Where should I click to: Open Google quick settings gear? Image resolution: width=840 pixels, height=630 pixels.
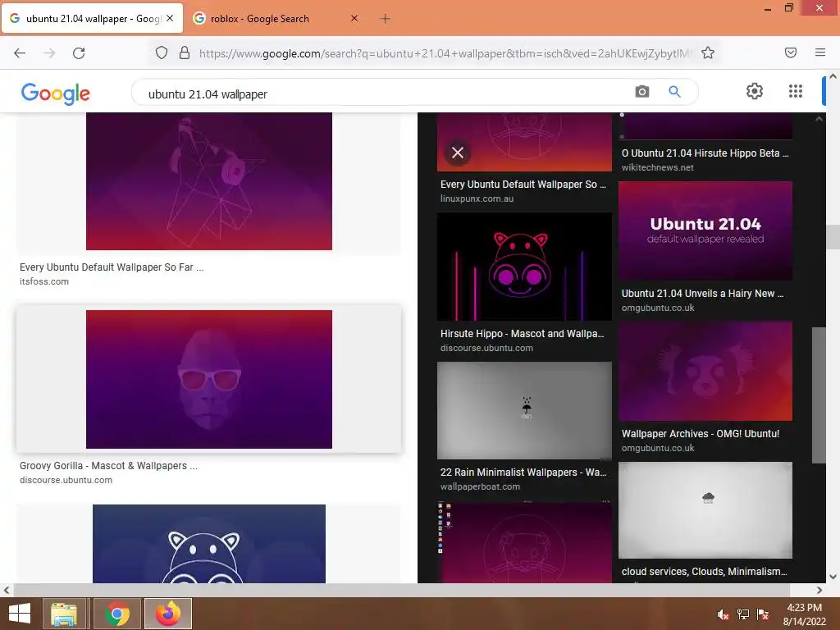click(x=755, y=91)
